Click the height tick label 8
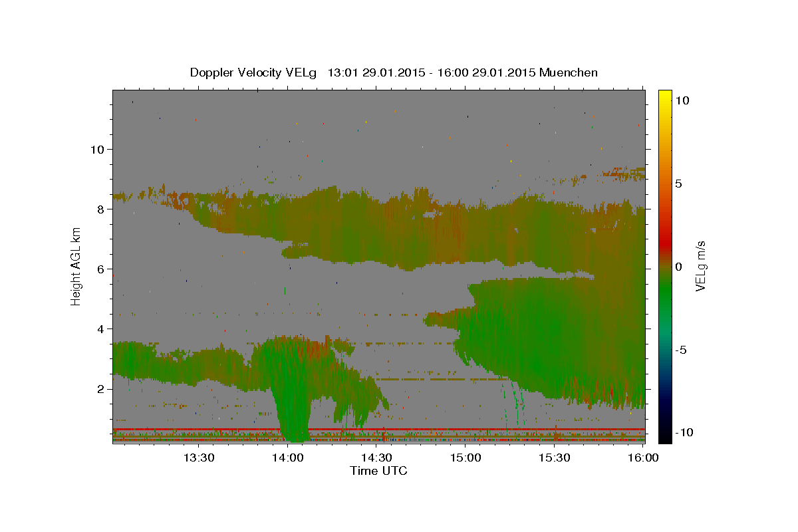 pyautogui.click(x=101, y=209)
